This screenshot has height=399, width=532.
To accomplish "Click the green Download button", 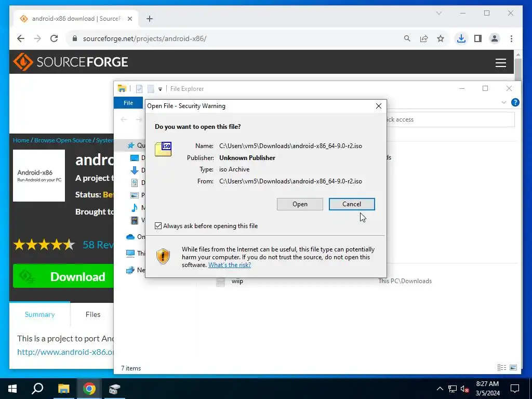I will [63, 276].
